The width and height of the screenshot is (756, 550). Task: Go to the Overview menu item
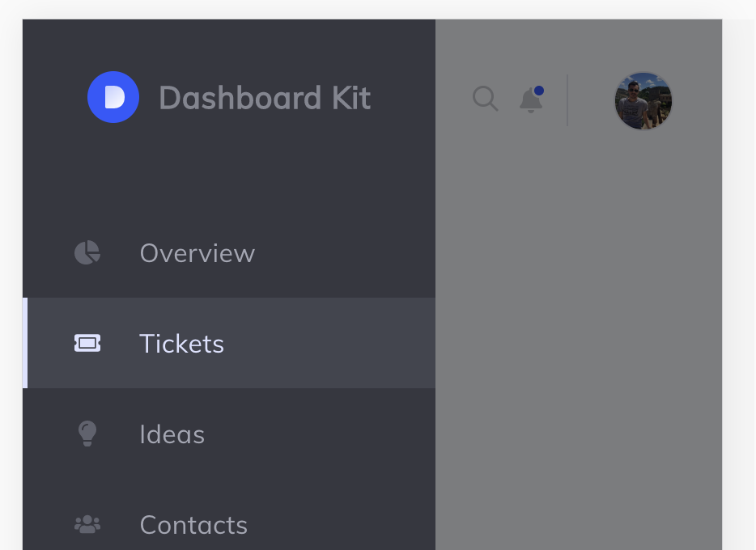coord(229,253)
